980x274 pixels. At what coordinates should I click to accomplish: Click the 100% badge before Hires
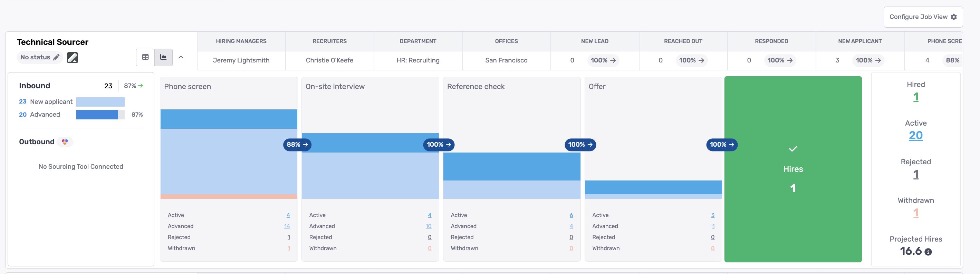(x=722, y=144)
